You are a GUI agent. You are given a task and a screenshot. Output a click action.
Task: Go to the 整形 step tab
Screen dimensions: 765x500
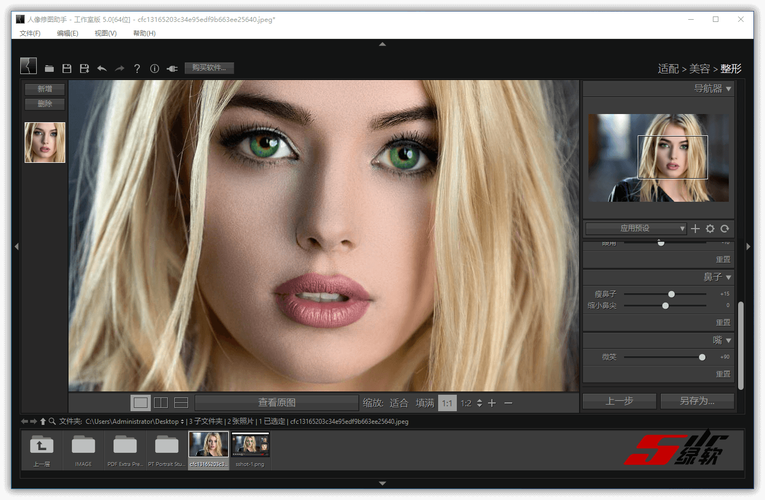(x=731, y=69)
